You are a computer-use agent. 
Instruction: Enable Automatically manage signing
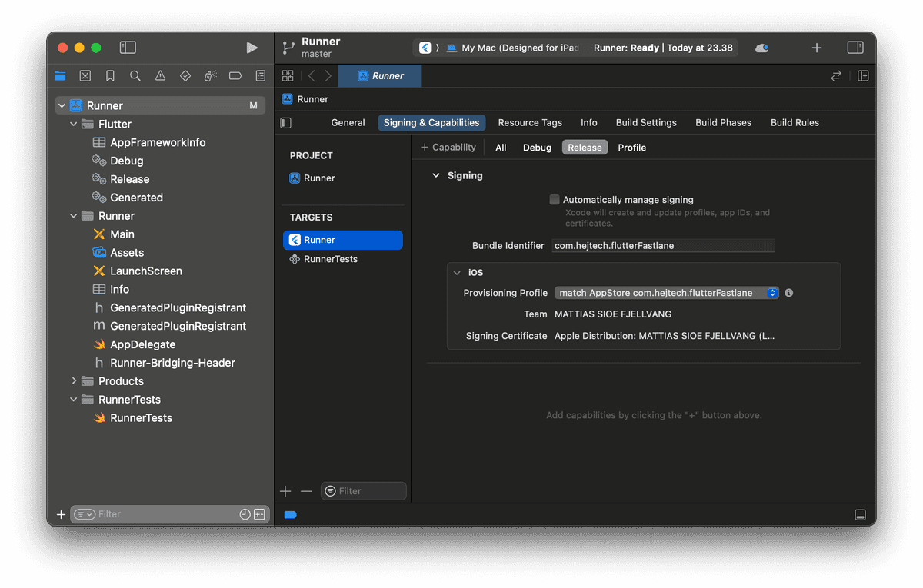pyautogui.click(x=554, y=199)
